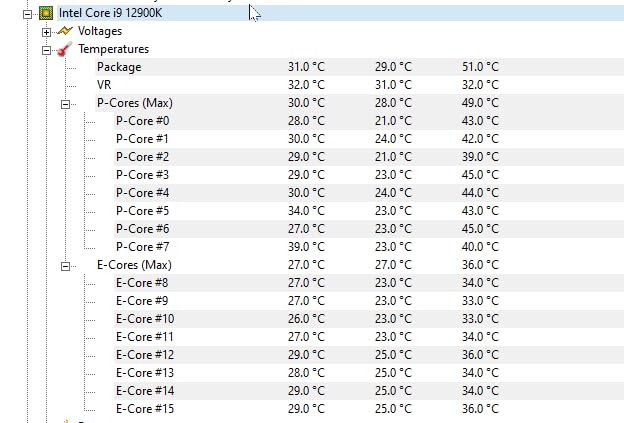Select the P-Cores (Max) row
This screenshot has height=423, width=624.
[x=360, y=103]
